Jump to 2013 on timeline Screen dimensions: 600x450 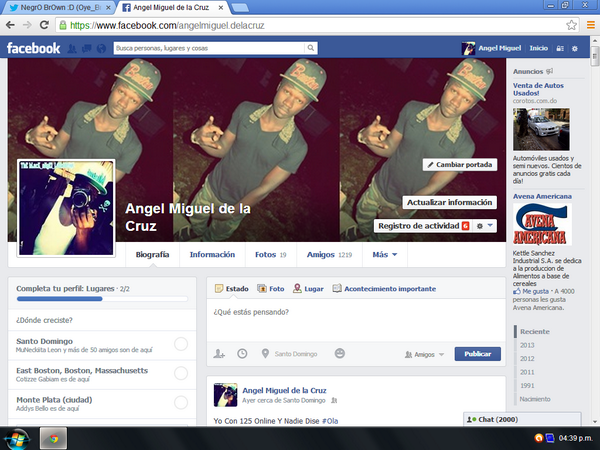[x=527, y=345]
